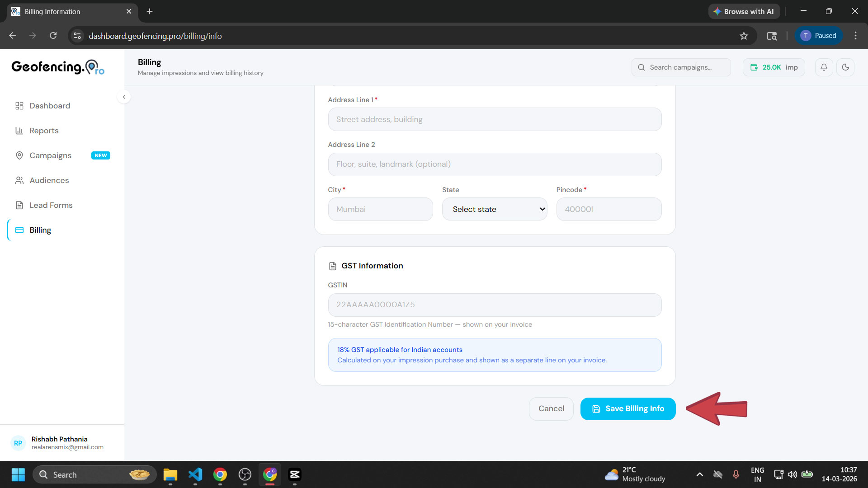
Task: Open a new browser tab
Action: pos(150,11)
